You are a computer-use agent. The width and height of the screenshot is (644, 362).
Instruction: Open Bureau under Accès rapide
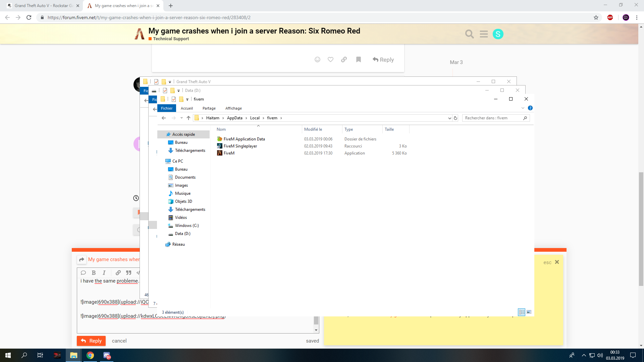point(181,142)
